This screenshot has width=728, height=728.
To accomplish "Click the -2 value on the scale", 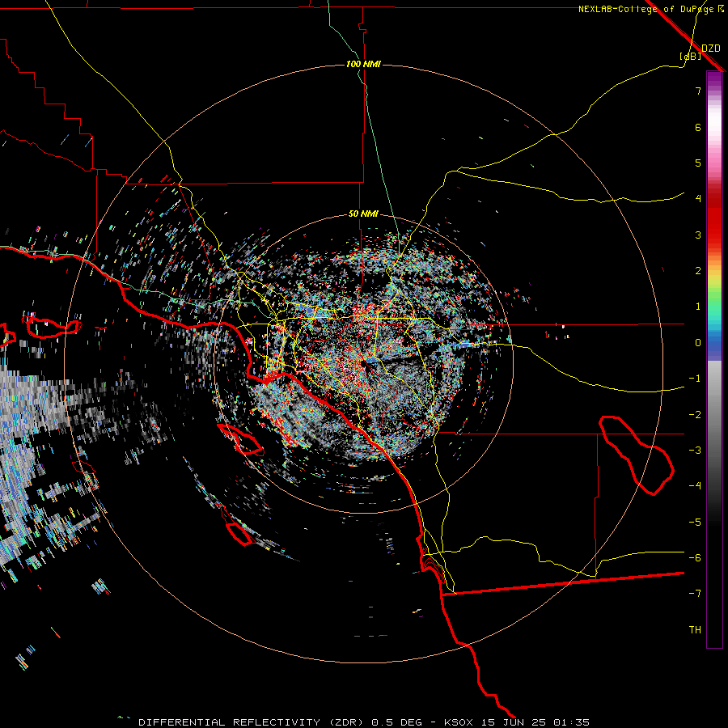I will (x=695, y=415).
